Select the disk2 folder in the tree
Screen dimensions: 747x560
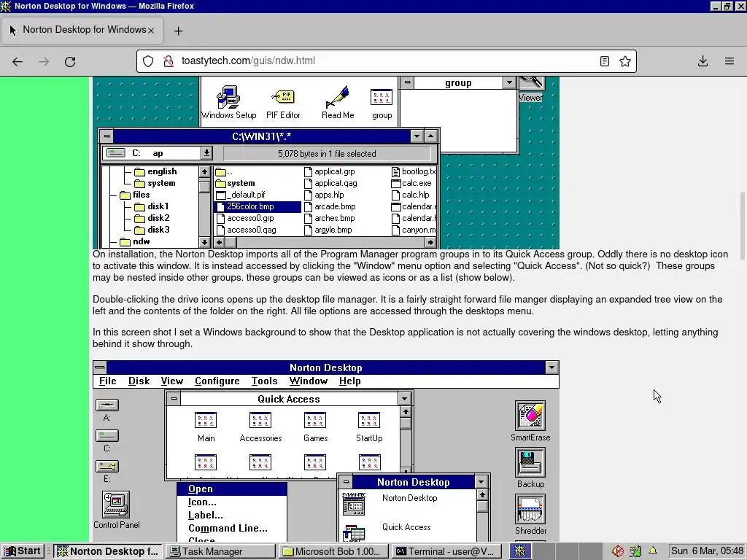point(152,218)
